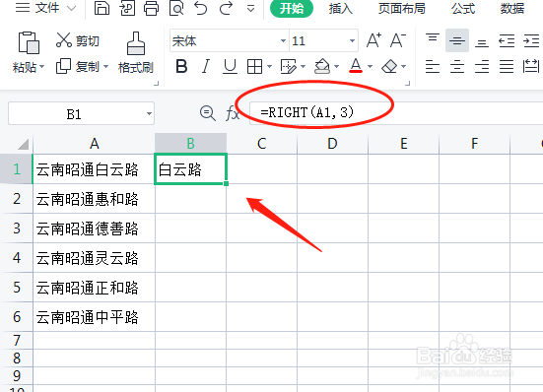
Task: Toggle Underline formatting
Action: coord(230,66)
